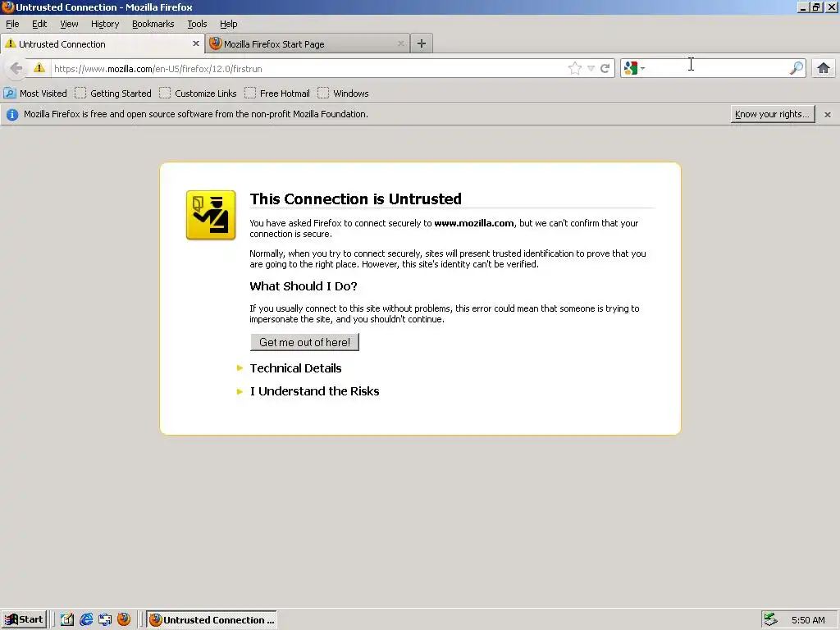Image resolution: width=840 pixels, height=630 pixels.
Task: Switch to Mozilla Firefox Start Page tab
Action: click(x=307, y=44)
